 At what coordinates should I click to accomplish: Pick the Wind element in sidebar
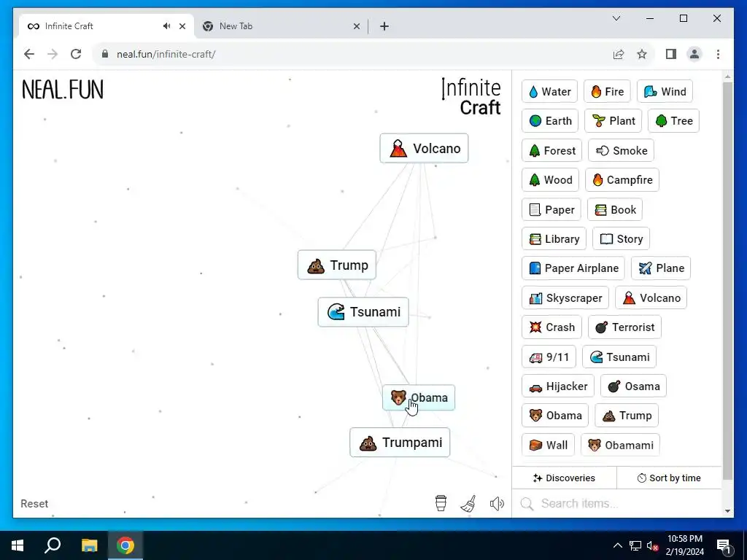pos(665,91)
